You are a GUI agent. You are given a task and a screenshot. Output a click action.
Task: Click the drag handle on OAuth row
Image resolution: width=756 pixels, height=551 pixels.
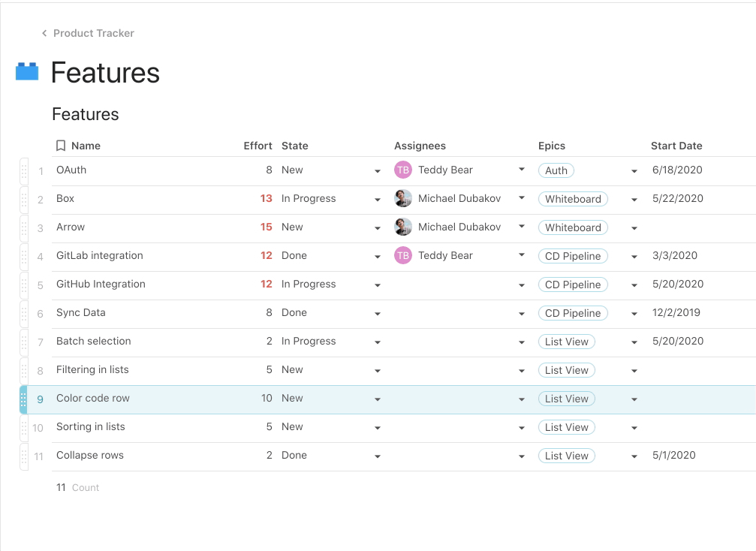click(24, 171)
